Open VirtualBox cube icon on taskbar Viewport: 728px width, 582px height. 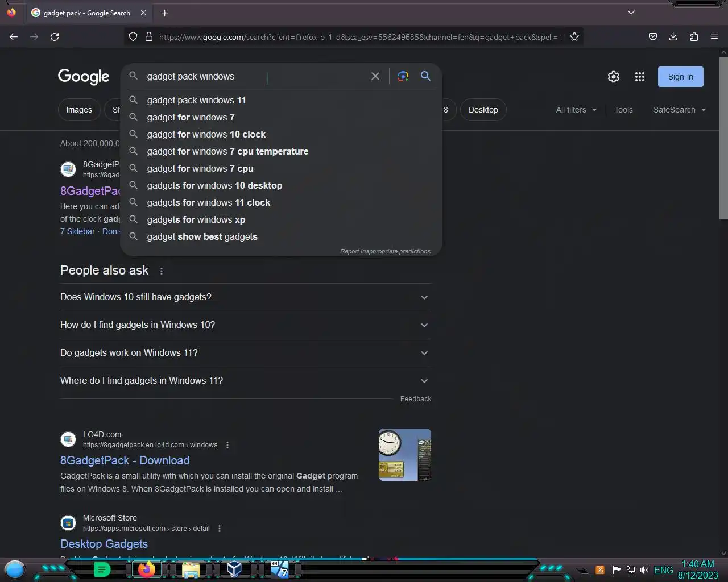tap(234, 569)
